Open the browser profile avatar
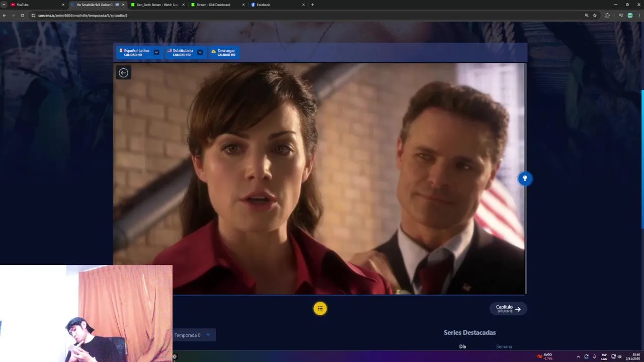 tap(630, 16)
